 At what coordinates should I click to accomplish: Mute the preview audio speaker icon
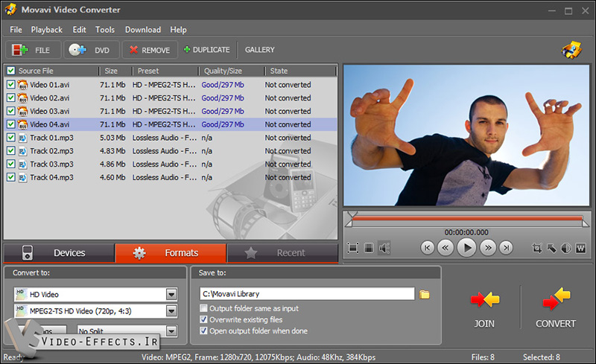click(384, 248)
